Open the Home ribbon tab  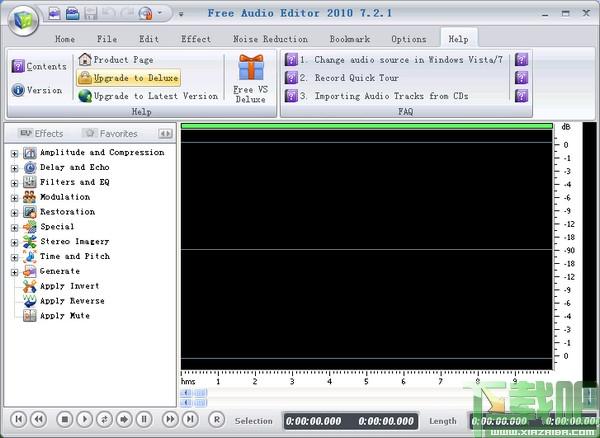pos(65,39)
